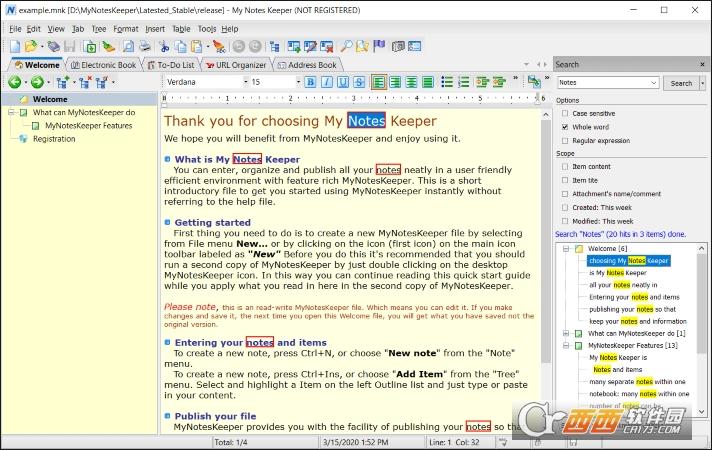Screen dimensions: 712x450
Task: Click the Print icon in toolbar
Action: point(144,46)
